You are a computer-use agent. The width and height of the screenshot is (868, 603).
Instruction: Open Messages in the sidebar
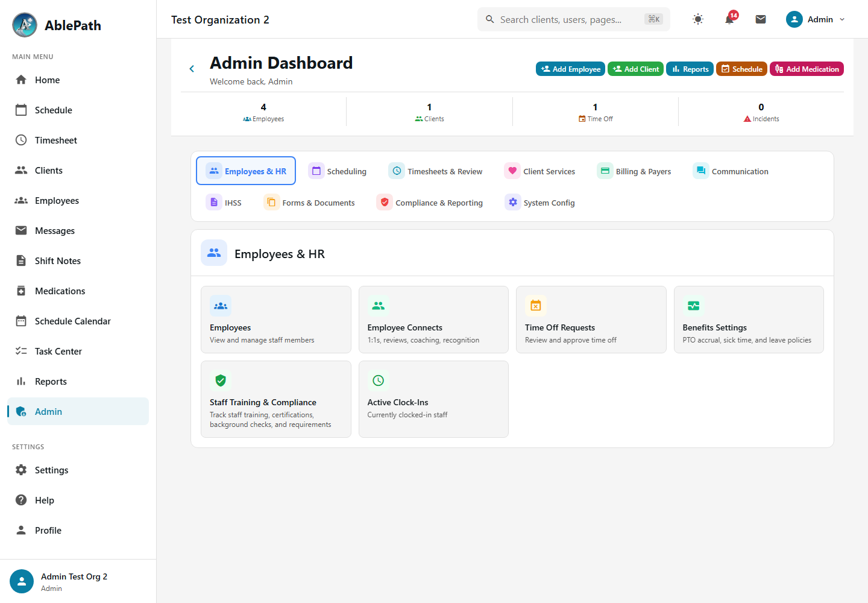tap(78, 230)
